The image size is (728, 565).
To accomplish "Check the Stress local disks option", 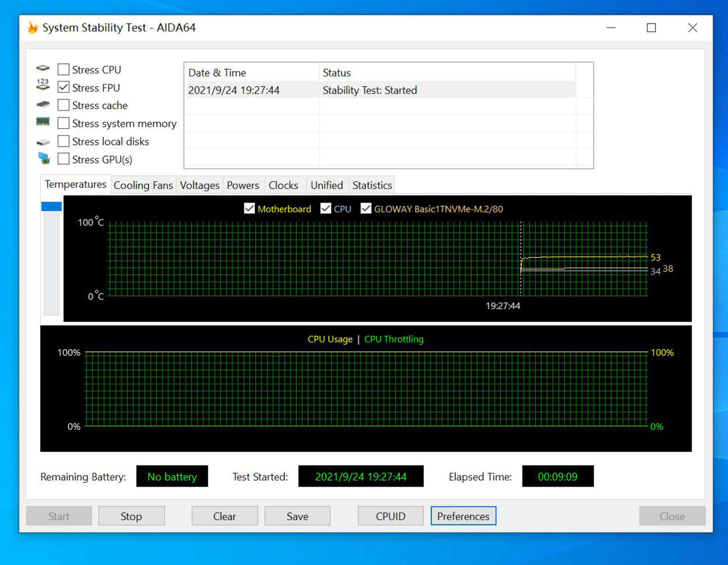I will tap(63, 141).
